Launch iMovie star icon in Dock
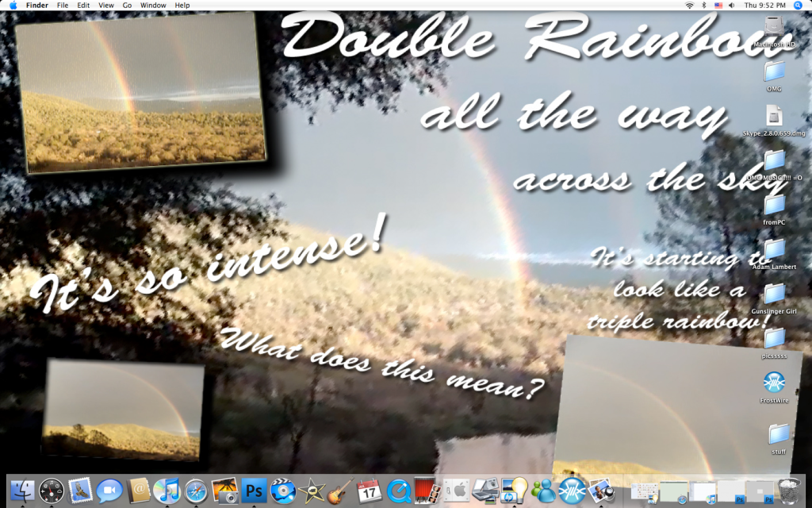The image size is (812, 508). [312, 490]
